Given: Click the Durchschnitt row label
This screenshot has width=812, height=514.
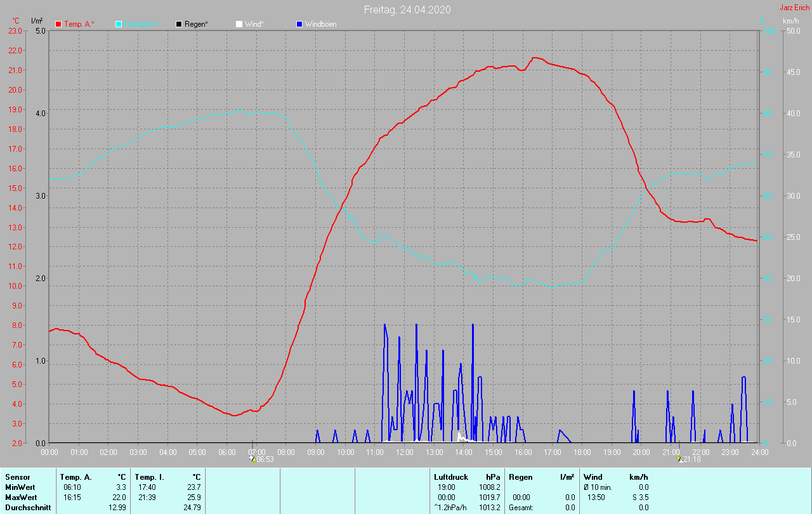Looking at the screenshot, I should 28,508.
